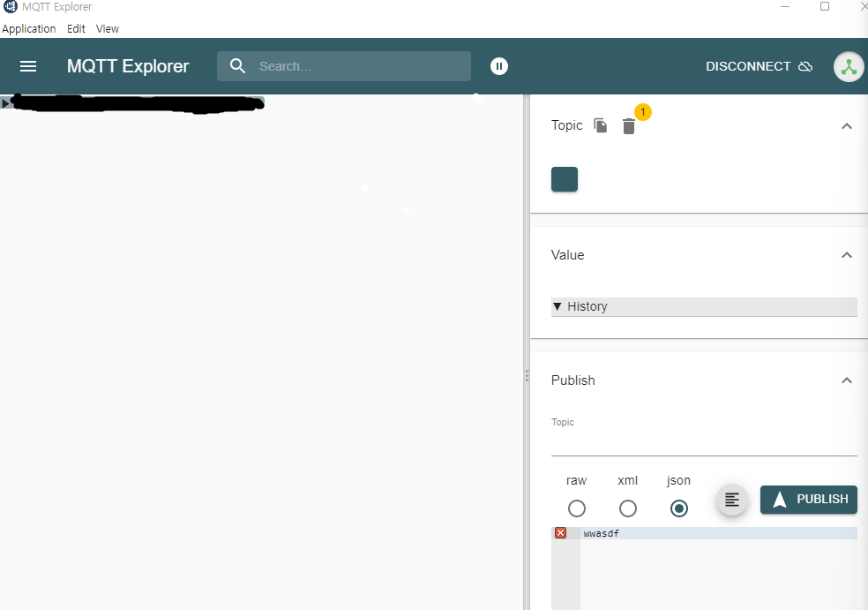This screenshot has height=610, width=868.
Task: Click the Publish Topic input field
Action: click(x=704, y=443)
